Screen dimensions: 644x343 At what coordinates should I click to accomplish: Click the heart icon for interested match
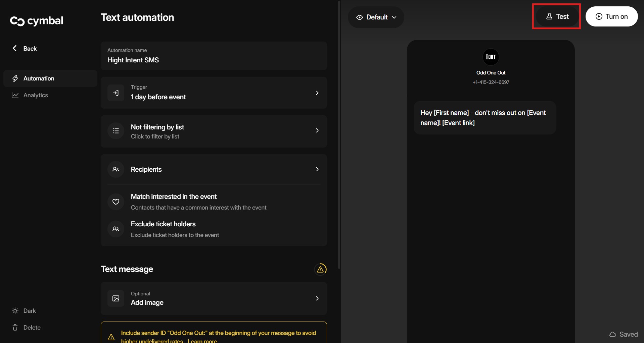coord(116,202)
